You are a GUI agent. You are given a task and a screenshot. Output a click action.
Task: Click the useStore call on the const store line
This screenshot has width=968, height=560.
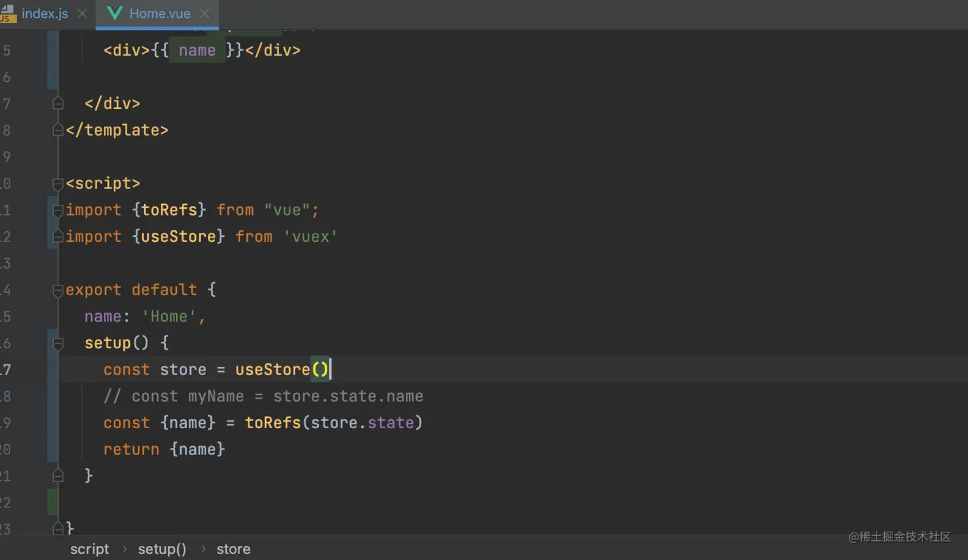273,370
